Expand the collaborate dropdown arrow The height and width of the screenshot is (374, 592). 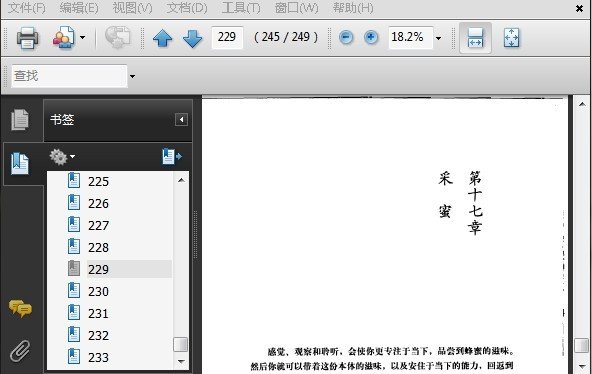(x=82, y=37)
